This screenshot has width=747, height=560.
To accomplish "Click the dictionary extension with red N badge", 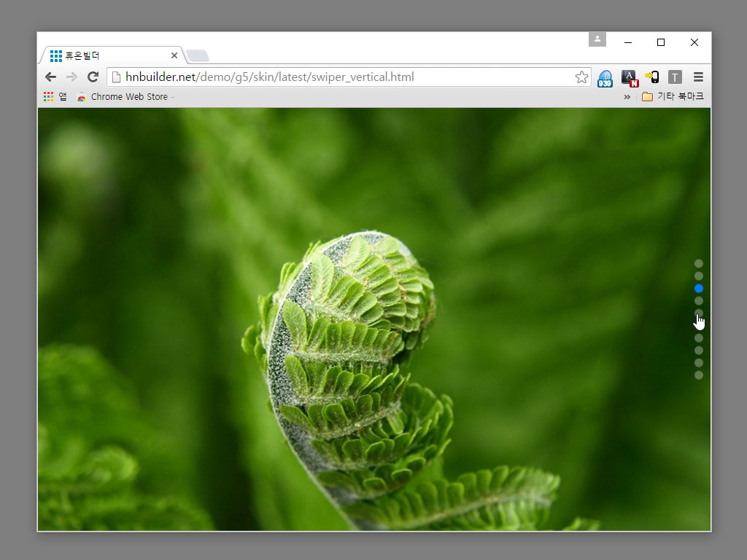I will [629, 77].
